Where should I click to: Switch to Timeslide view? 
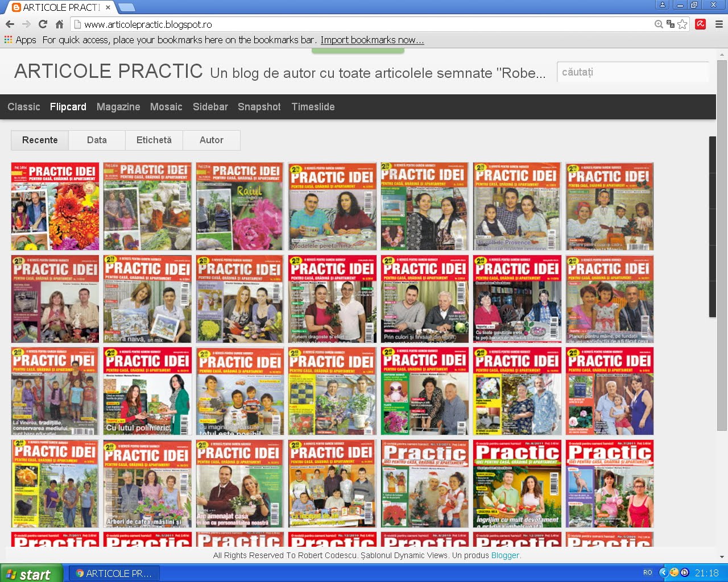tap(313, 107)
